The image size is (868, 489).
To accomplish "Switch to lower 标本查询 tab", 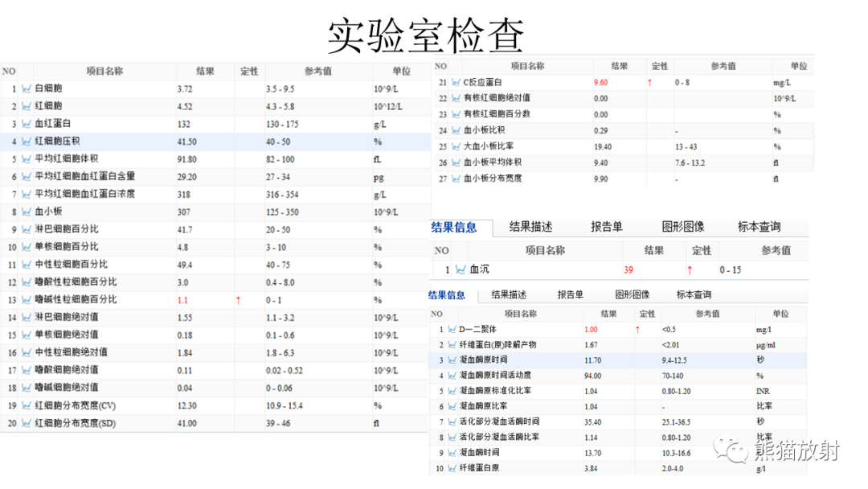I will point(694,295).
